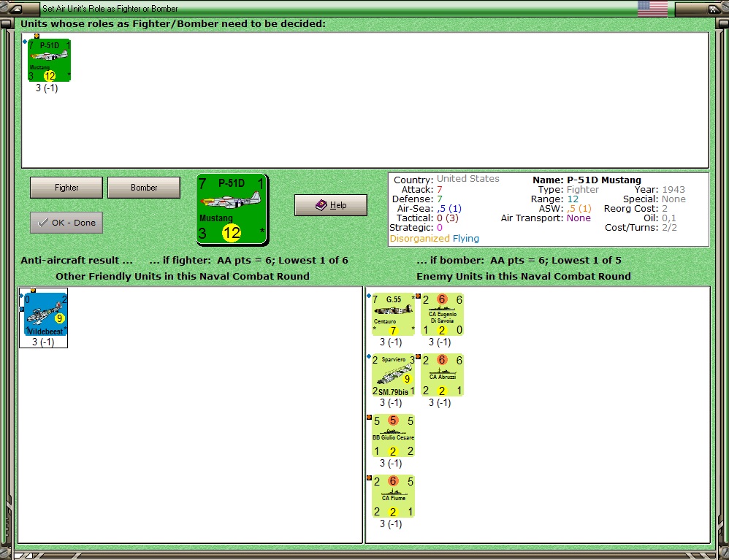Click the Year value 1943
729x560 pixels.
673,190
